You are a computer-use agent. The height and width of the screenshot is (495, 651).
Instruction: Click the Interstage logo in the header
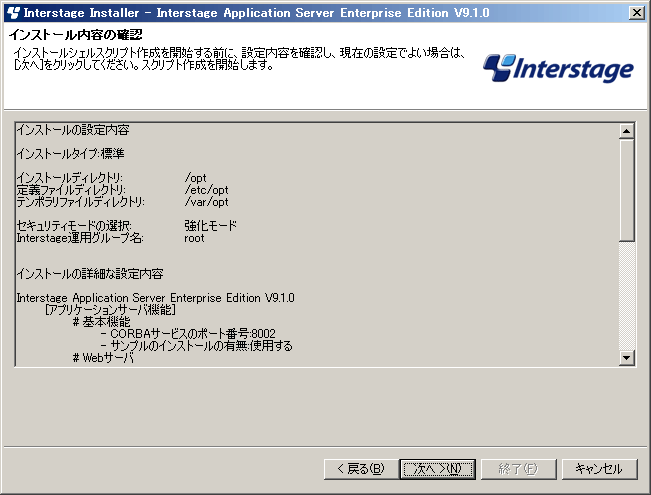558,68
